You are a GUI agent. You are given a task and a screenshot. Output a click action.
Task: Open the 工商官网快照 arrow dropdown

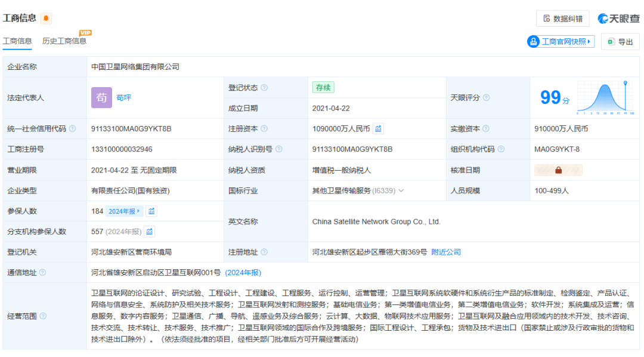pyautogui.click(x=589, y=41)
